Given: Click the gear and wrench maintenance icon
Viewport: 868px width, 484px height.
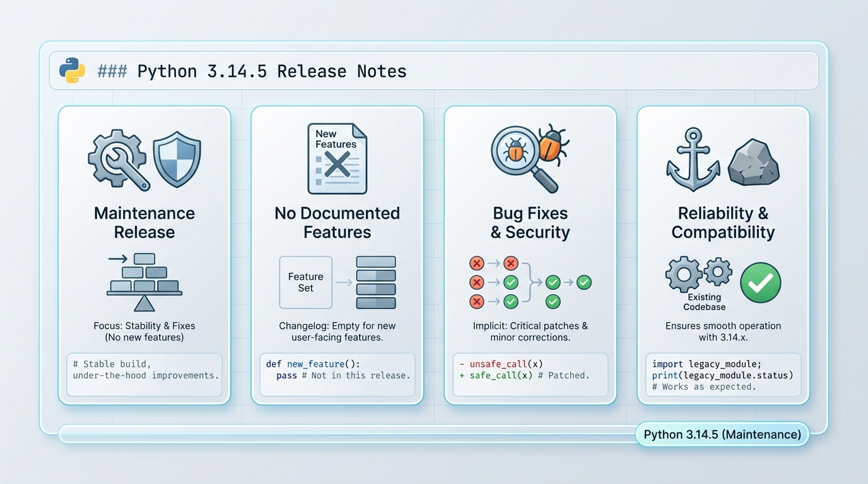Looking at the screenshot, I should pyautogui.click(x=119, y=160).
